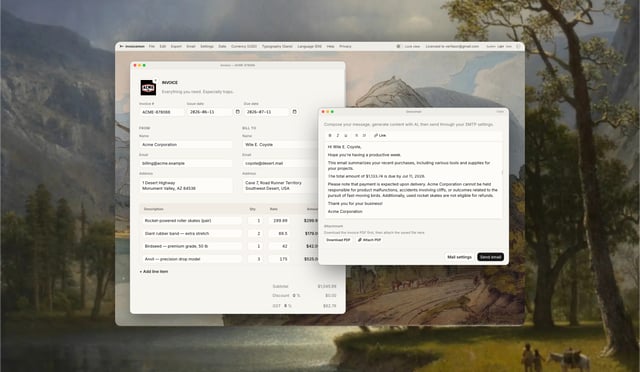Insert a link in the email message
This screenshot has height=372, width=640.
coord(380,135)
